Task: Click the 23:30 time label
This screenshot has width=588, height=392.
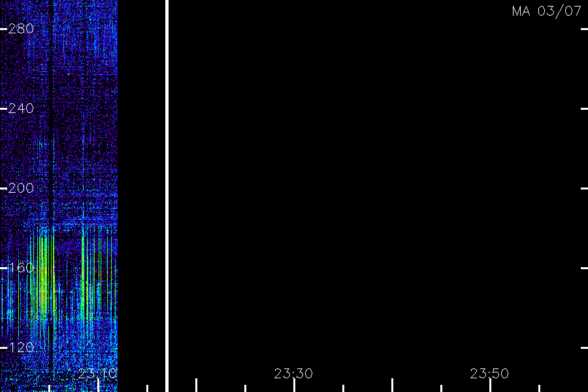Action: coord(293,374)
